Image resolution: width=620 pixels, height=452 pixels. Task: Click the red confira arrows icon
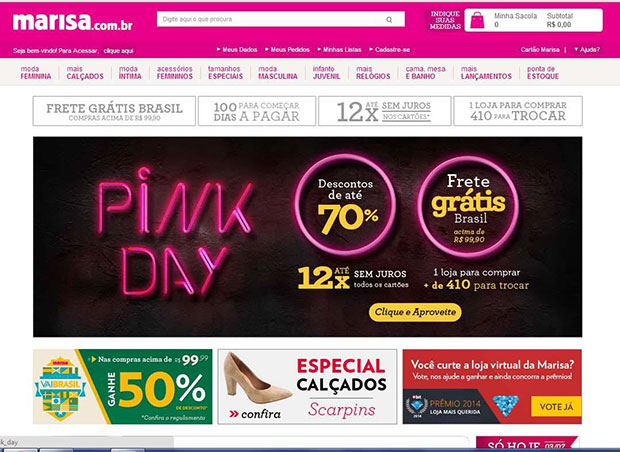pos(234,414)
